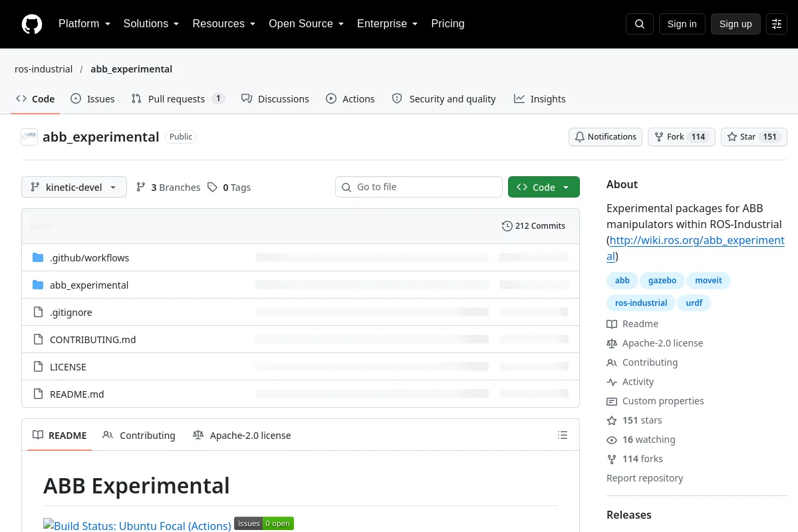The image size is (798, 532).
Task: Star the repository
Action: (x=754, y=137)
